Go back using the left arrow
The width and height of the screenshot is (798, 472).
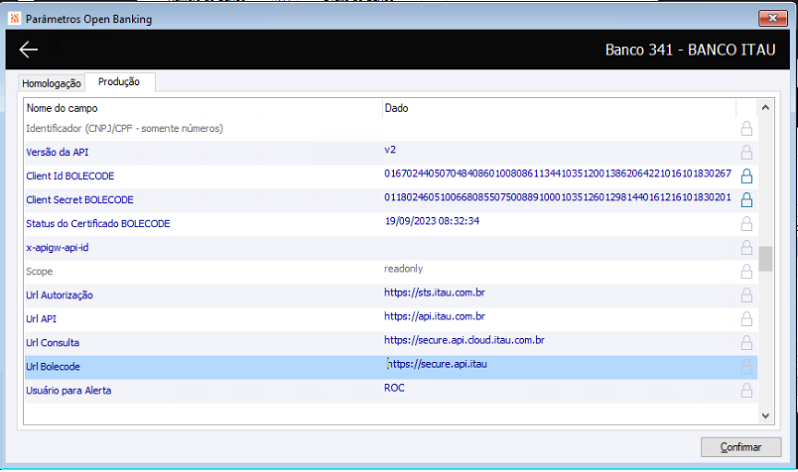pos(28,49)
